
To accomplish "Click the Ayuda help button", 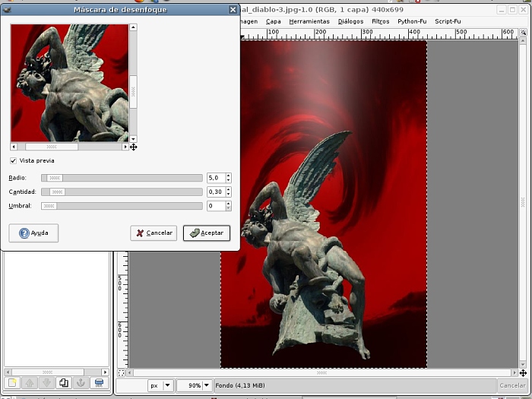I will pyautogui.click(x=33, y=233).
